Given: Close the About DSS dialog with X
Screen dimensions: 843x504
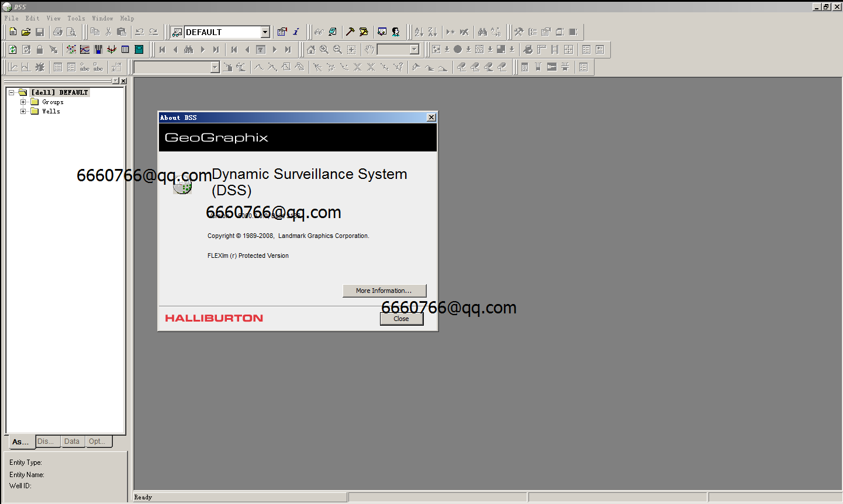Looking at the screenshot, I should click(431, 118).
